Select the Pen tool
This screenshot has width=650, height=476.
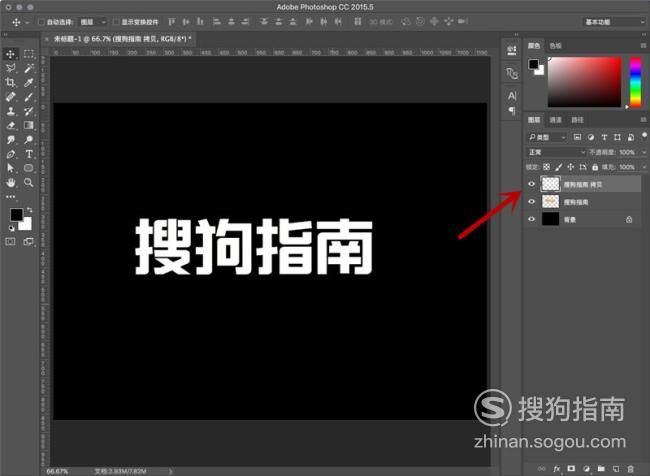(x=10, y=154)
